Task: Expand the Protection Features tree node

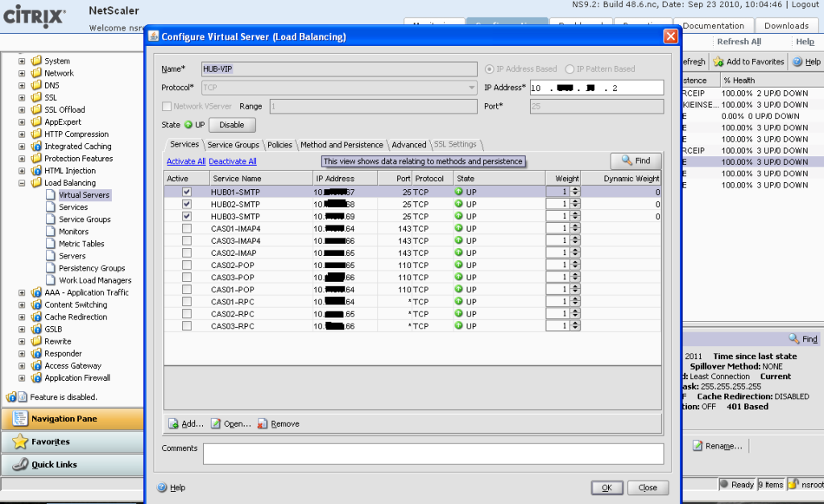Action: pyautogui.click(x=22, y=158)
